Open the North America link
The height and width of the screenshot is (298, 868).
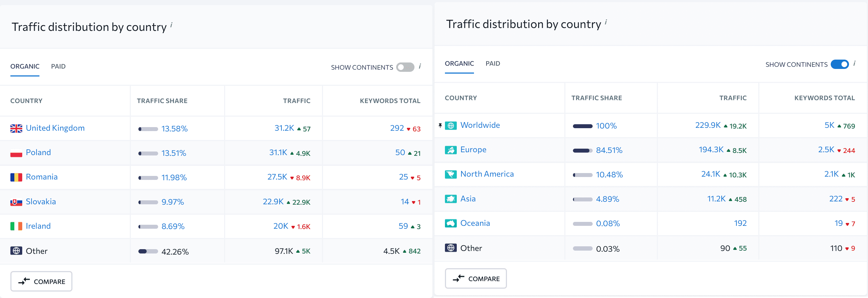(487, 174)
